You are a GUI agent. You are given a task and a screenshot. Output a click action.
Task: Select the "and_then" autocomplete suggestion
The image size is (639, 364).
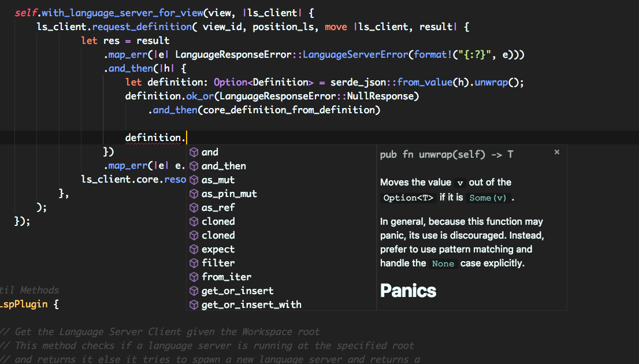(x=224, y=166)
